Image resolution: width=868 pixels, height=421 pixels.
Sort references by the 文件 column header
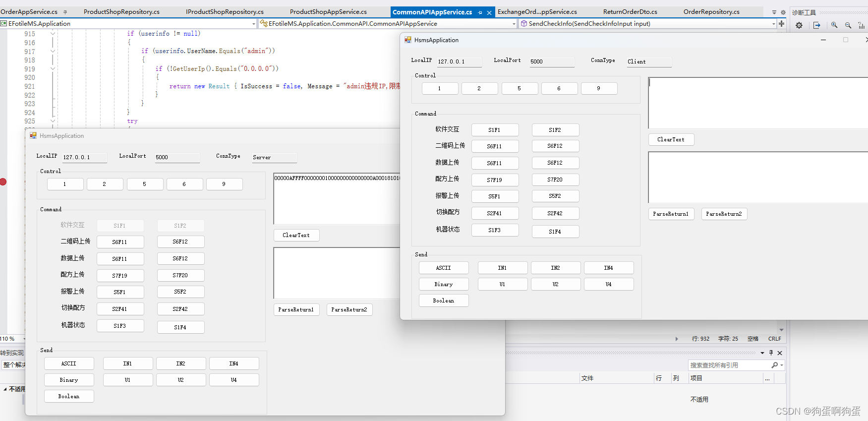tap(617, 378)
